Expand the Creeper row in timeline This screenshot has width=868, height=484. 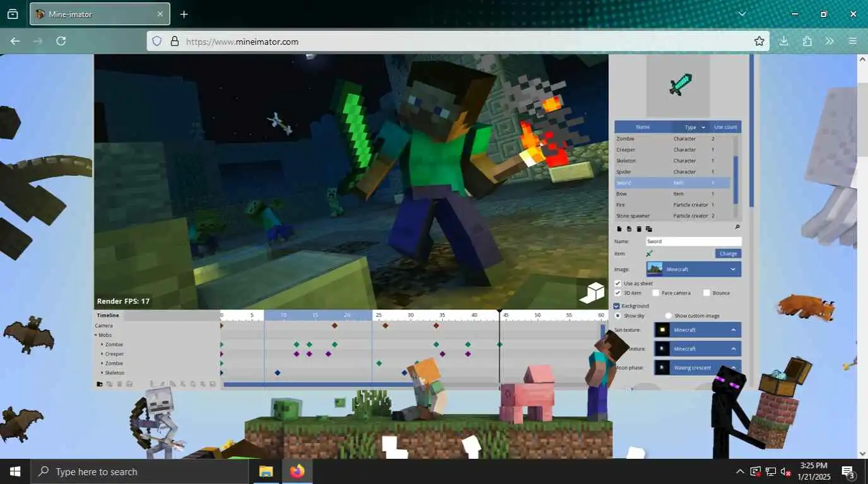[x=102, y=354]
